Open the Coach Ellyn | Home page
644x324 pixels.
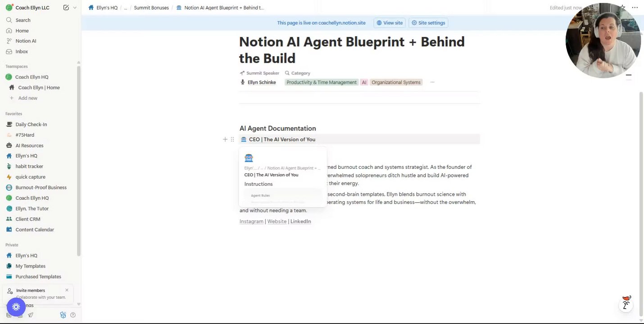(39, 88)
